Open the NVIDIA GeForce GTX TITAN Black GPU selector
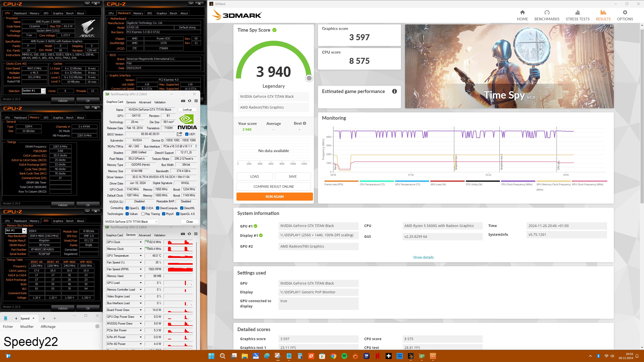Image resolution: width=644 pixels, height=362 pixels. point(131,221)
